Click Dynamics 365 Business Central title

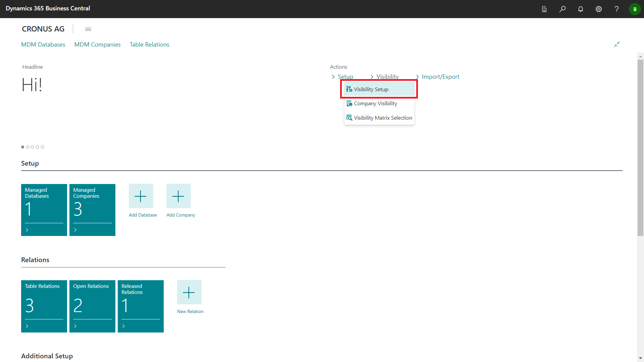[48, 8]
